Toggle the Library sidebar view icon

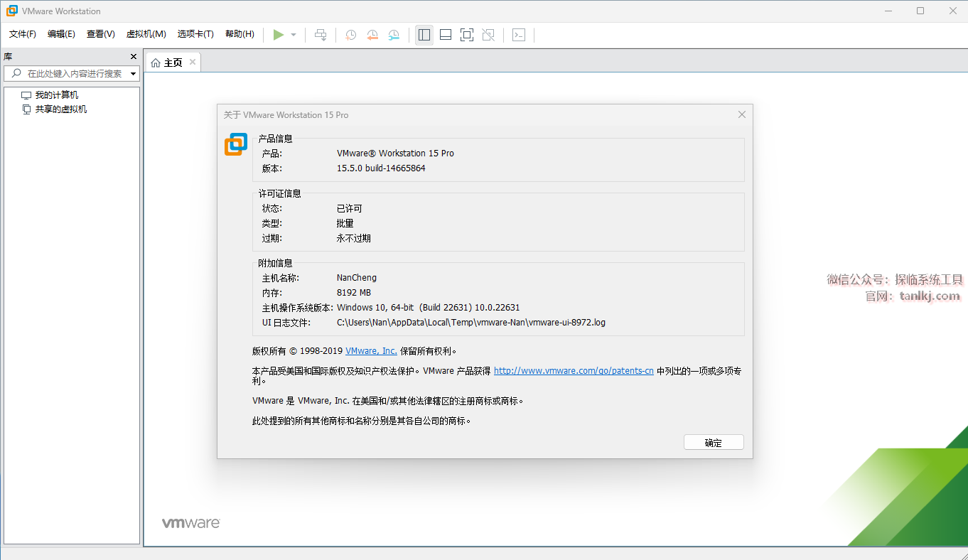pyautogui.click(x=424, y=35)
